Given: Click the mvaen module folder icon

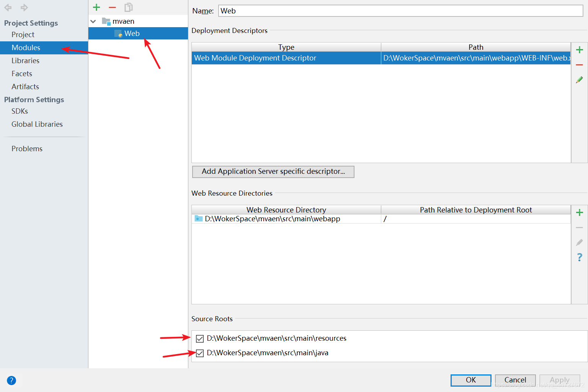Looking at the screenshot, I should point(106,21).
